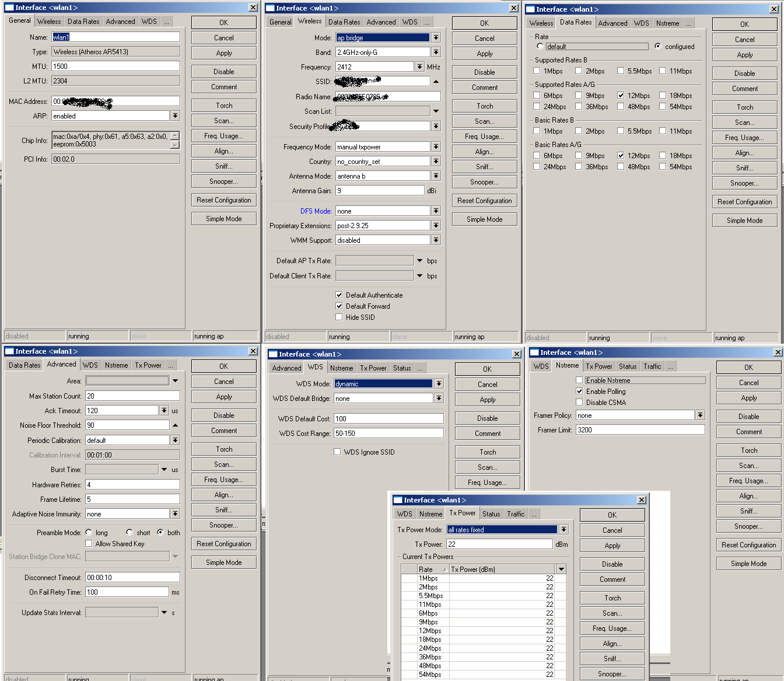This screenshot has height=681, width=784.
Task: Click Freq. Usage... in the WDS Mode window
Action: pos(488,483)
